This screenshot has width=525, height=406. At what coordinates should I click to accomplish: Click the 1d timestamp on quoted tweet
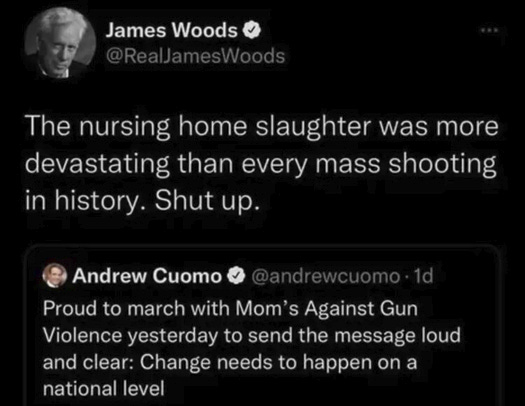click(x=424, y=276)
